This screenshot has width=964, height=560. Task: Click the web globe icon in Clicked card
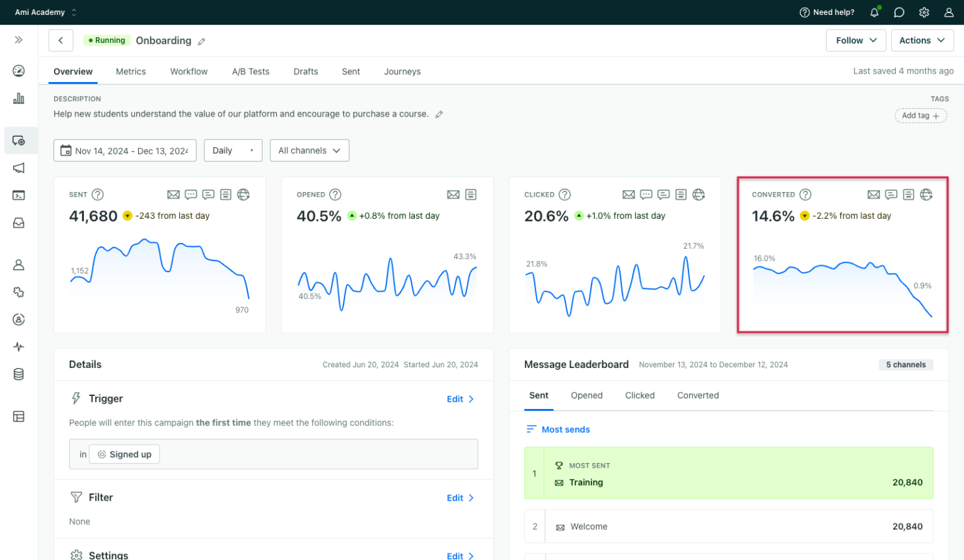click(698, 195)
